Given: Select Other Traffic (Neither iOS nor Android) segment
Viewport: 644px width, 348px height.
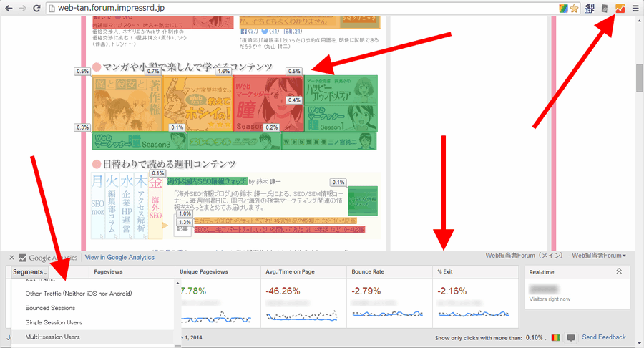Looking at the screenshot, I should pos(79,294).
